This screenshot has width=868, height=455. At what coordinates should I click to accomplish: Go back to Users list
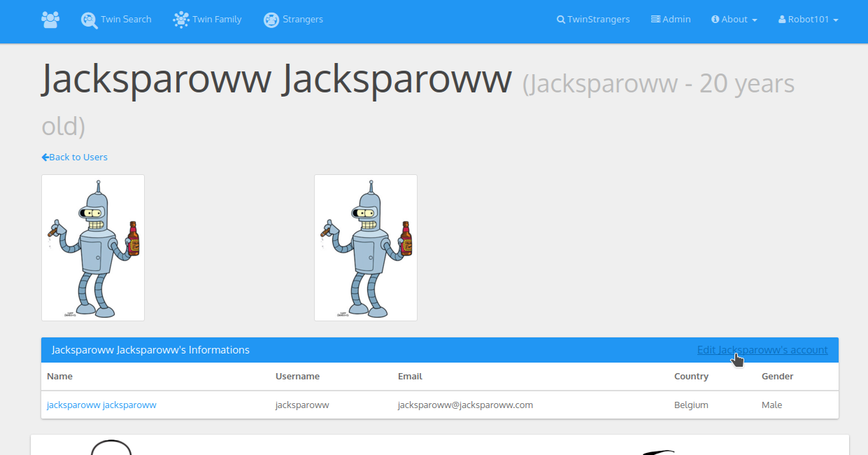coord(74,157)
